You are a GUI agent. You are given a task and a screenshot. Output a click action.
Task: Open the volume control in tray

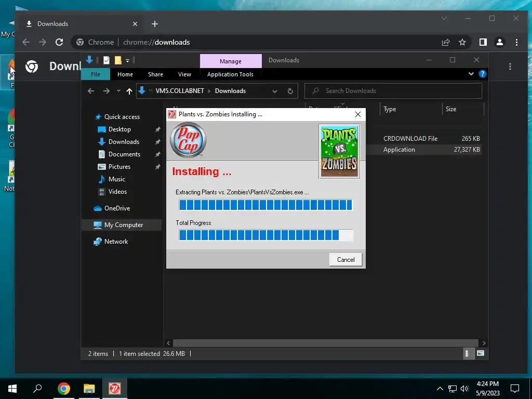pos(464,389)
